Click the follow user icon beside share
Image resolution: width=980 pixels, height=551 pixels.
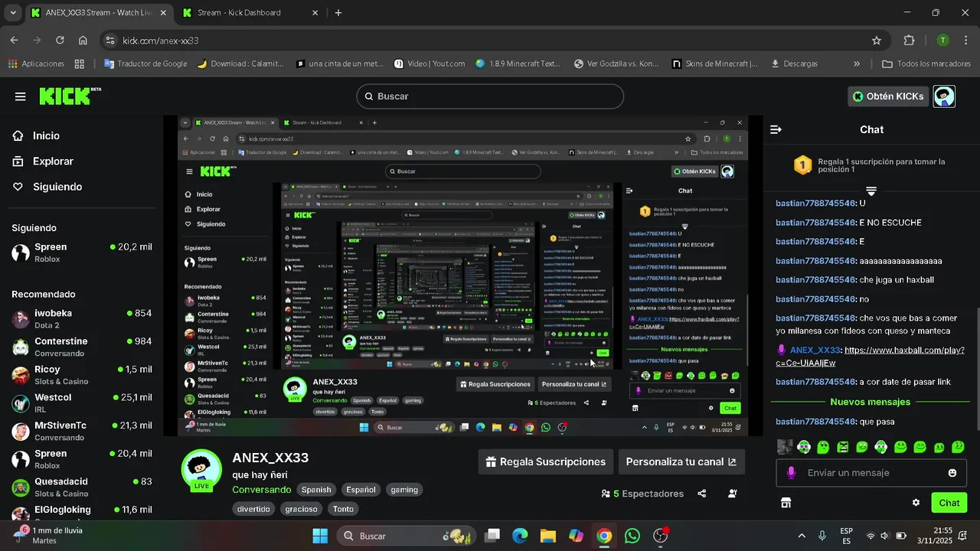[733, 494]
